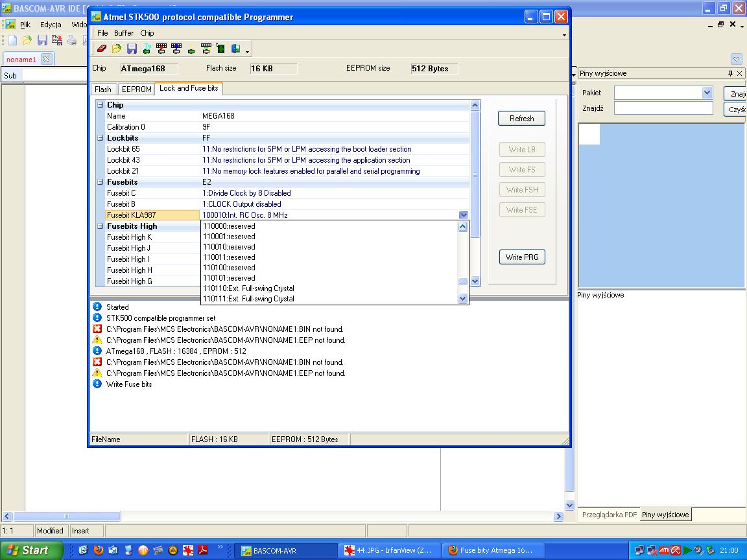The width and height of the screenshot is (747, 560).
Task: Switch to the EEPROM tab
Action: click(x=136, y=89)
